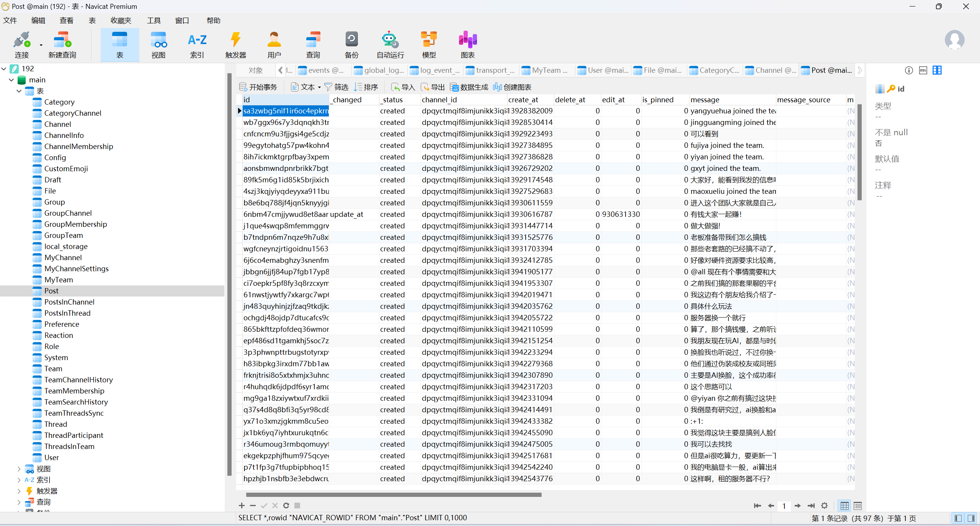Switch to form view in status bar

[x=857, y=506]
